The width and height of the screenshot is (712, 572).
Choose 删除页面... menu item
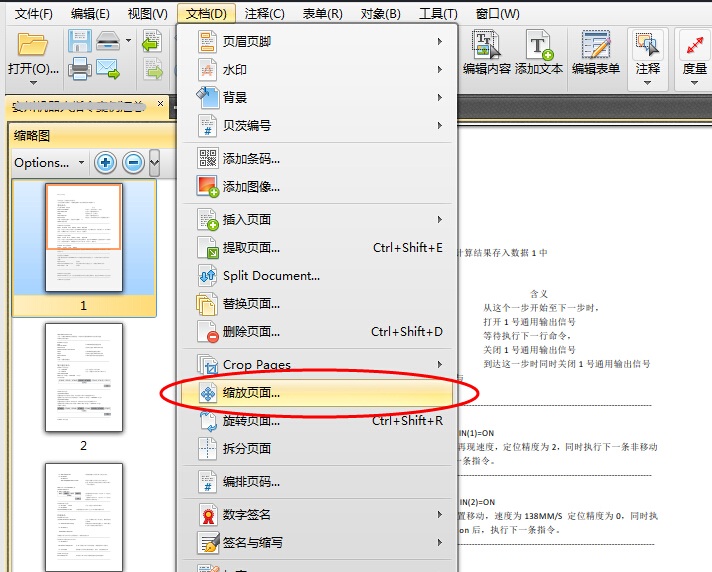(317, 332)
